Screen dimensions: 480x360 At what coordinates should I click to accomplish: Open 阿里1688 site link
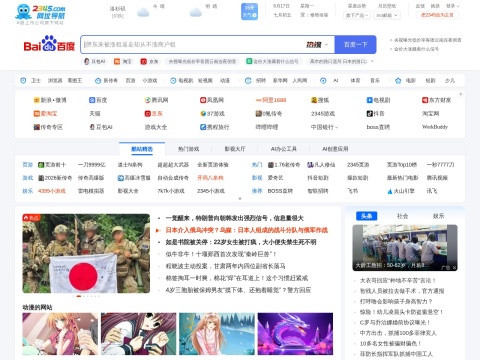pyautogui.click(x=271, y=100)
